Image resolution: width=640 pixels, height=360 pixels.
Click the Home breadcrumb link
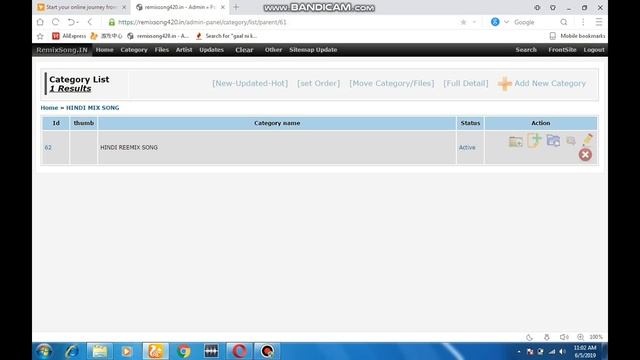tap(49, 108)
